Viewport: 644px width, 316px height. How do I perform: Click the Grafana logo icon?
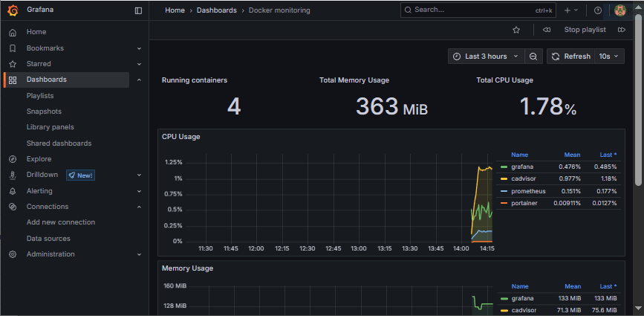click(13, 10)
